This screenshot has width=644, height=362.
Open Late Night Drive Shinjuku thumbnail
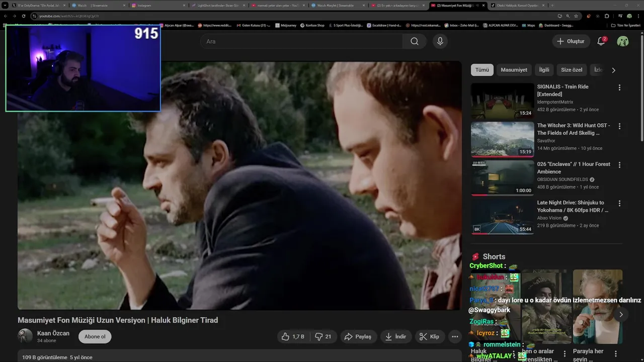tap(502, 217)
